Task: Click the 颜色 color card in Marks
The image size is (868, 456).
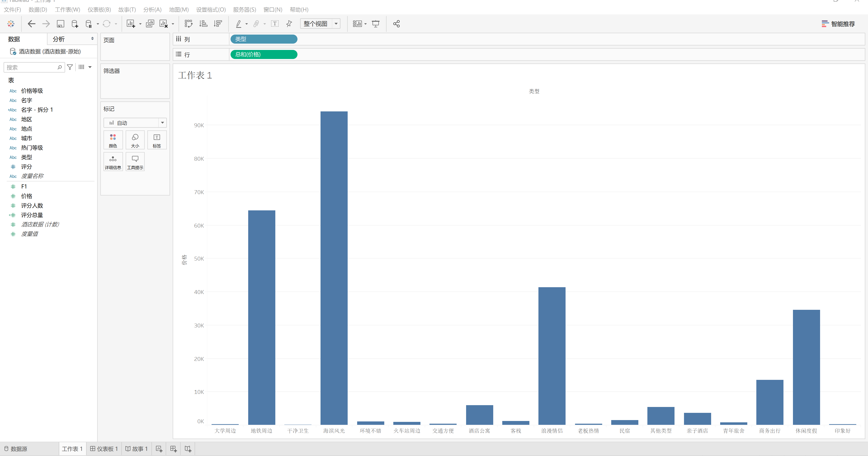Action: coord(113,140)
